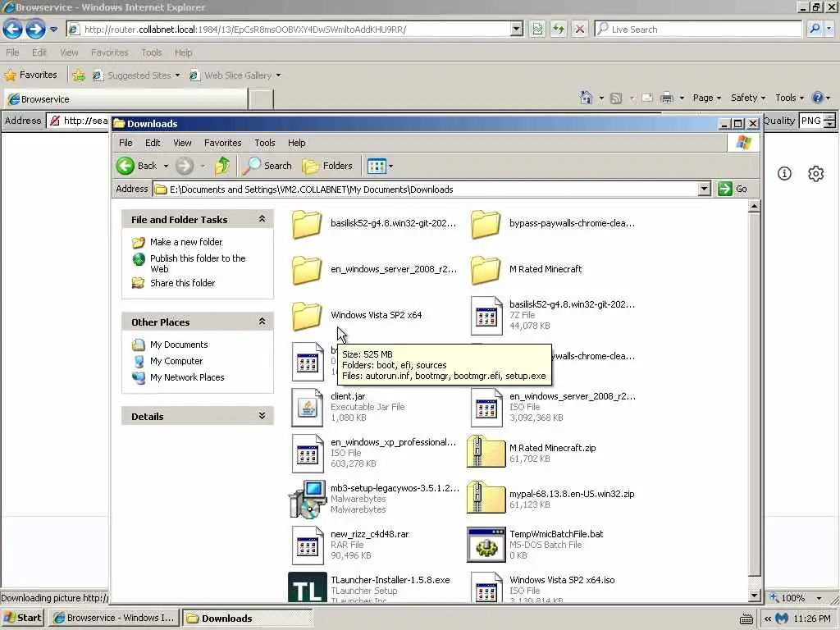Image resolution: width=840 pixels, height=630 pixels.
Task: Open the File menu in Downloads window
Action: point(126,143)
